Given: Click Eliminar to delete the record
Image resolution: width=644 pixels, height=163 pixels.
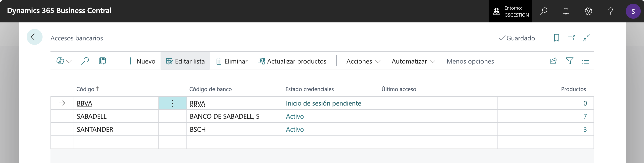Looking at the screenshot, I should tap(232, 61).
